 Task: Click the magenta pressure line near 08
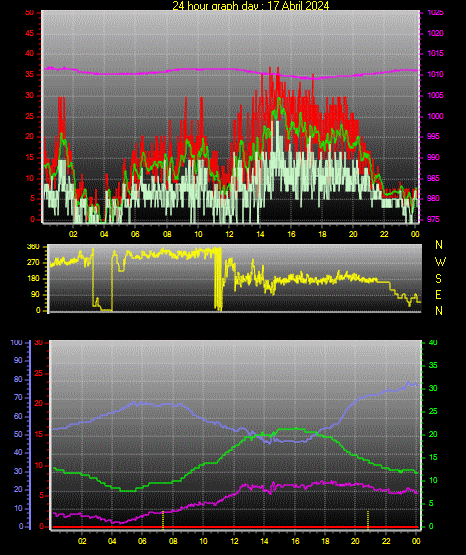click(x=166, y=72)
